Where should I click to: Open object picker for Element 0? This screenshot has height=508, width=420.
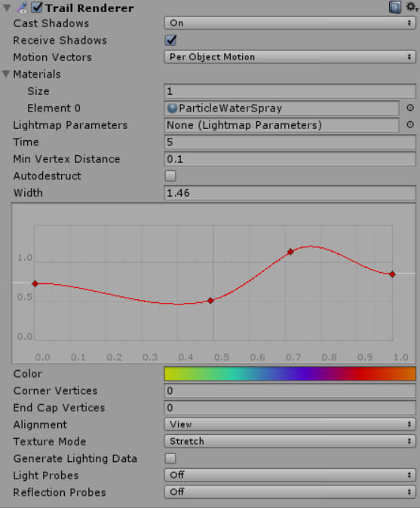(410, 108)
